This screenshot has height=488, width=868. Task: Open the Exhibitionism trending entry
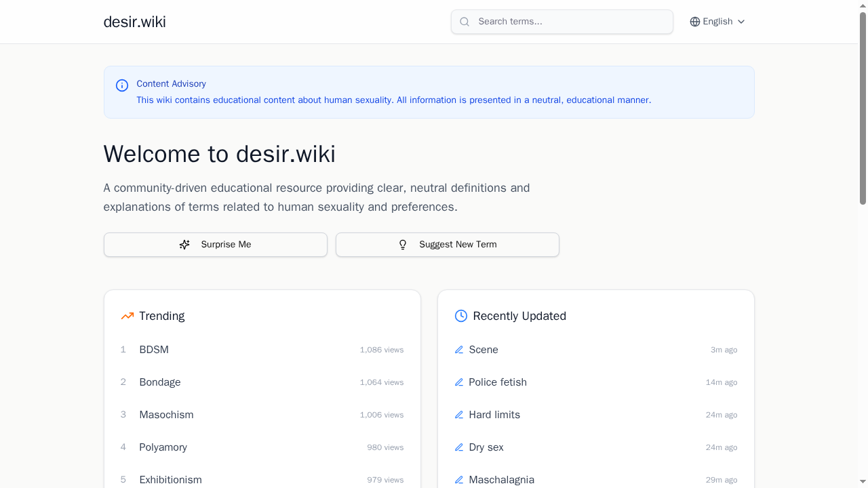170,479
